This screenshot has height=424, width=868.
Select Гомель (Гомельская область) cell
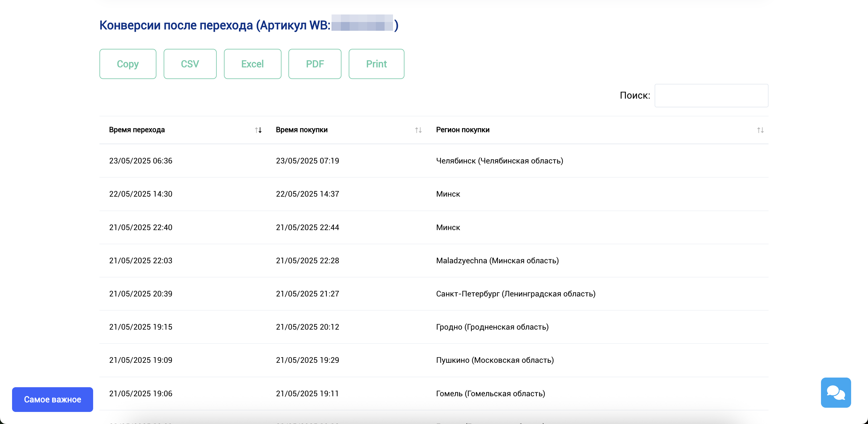click(x=491, y=394)
